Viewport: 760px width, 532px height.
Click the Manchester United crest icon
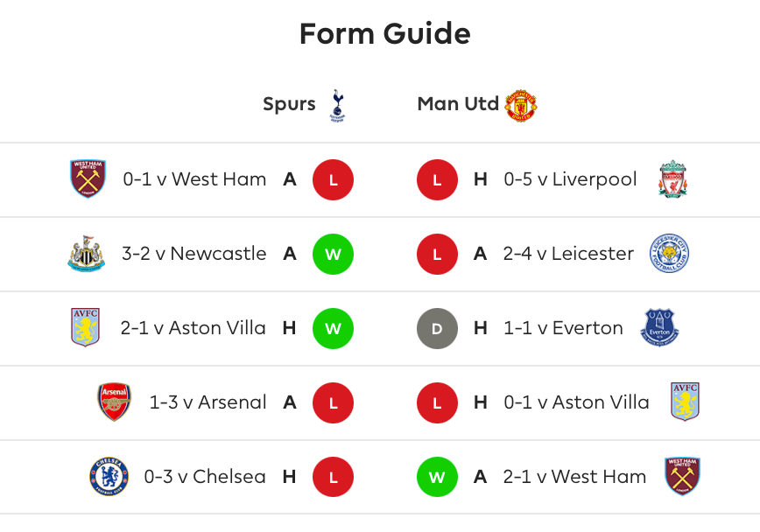pos(521,105)
